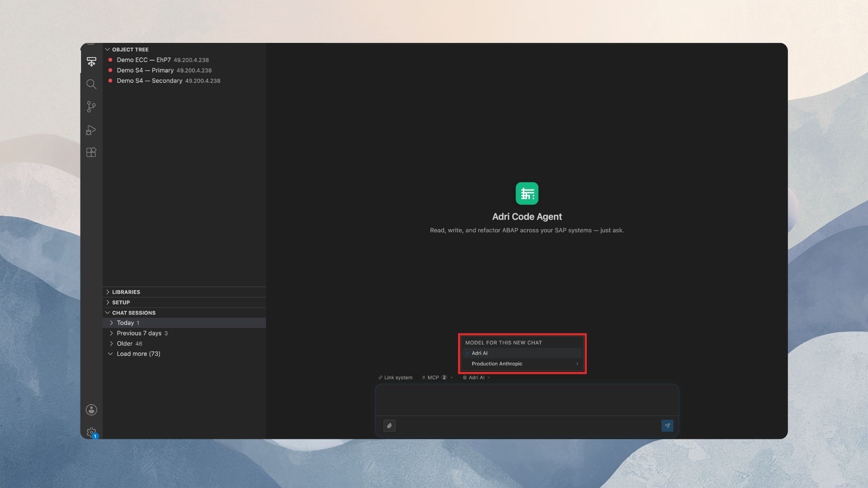Image resolution: width=868 pixels, height=488 pixels.
Task: Toggle the Adri AI model selector dropdown
Action: [x=476, y=377]
